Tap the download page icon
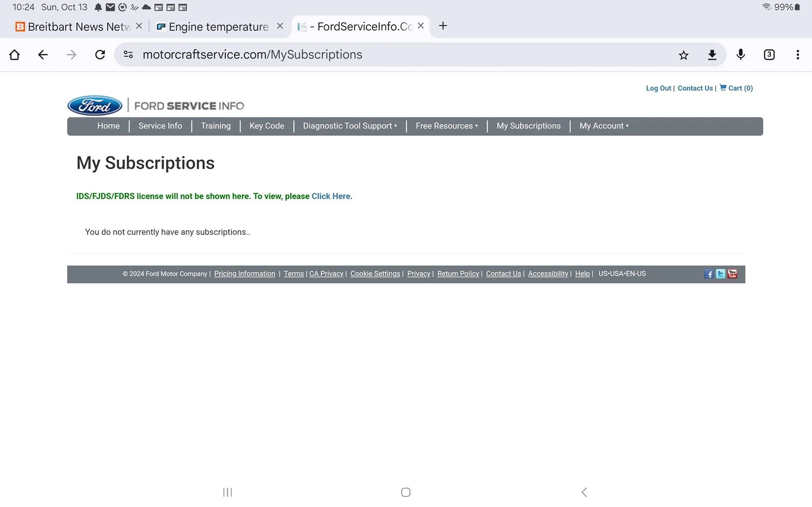This screenshot has height=507, width=812. (712, 55)
